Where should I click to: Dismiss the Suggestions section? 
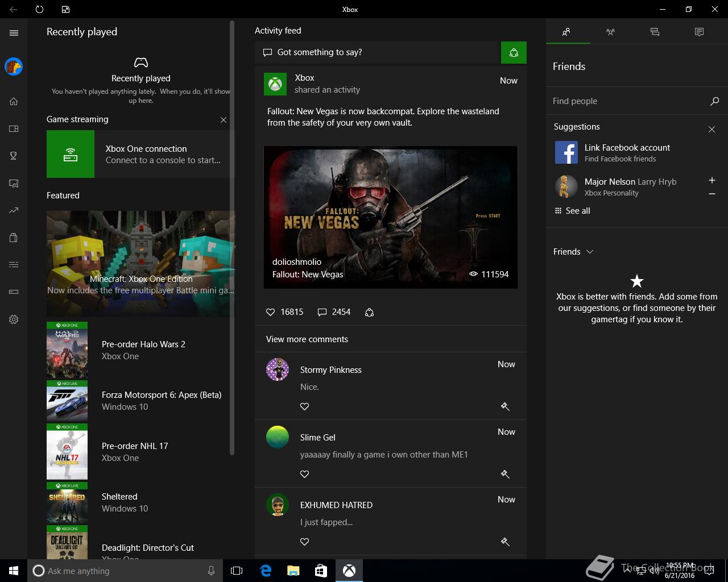click(x=712, y=130)
